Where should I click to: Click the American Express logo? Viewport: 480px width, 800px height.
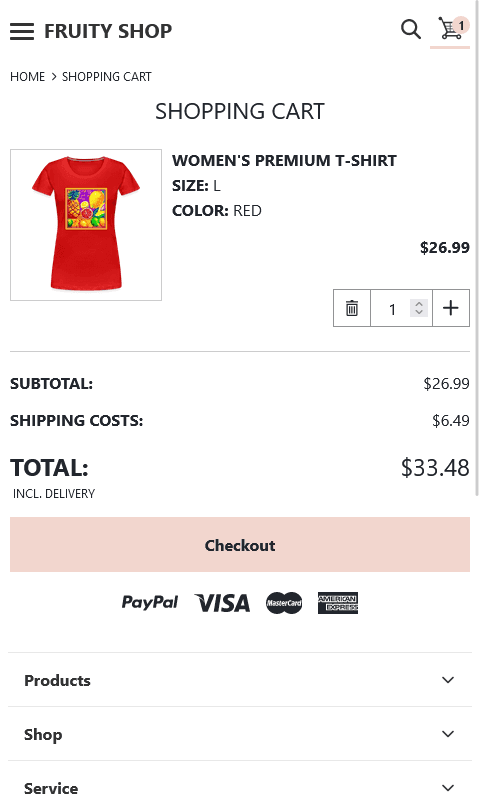pos(338,603)
